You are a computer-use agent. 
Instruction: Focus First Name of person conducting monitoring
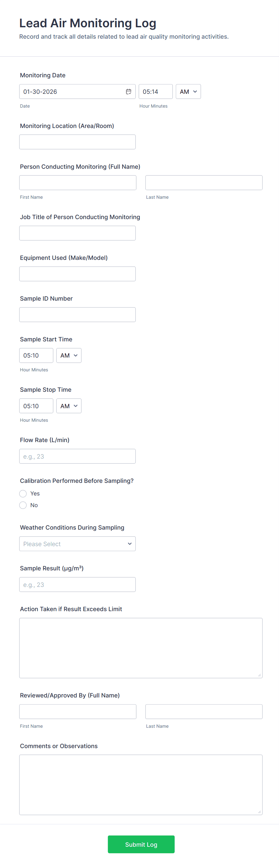pyautogui.click(x=78, y=183)
